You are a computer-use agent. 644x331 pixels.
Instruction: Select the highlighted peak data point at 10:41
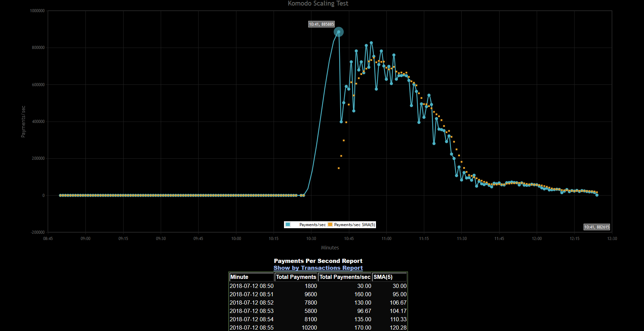point(339,32)
